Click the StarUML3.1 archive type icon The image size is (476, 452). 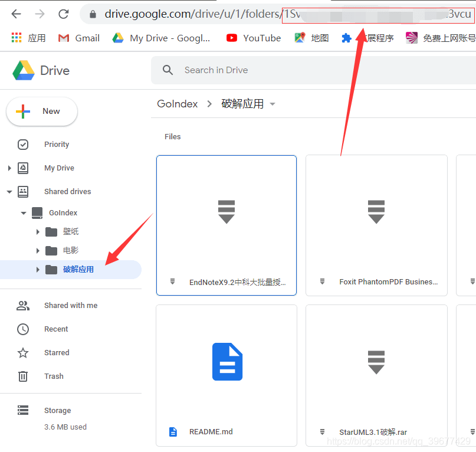point(323,432)
